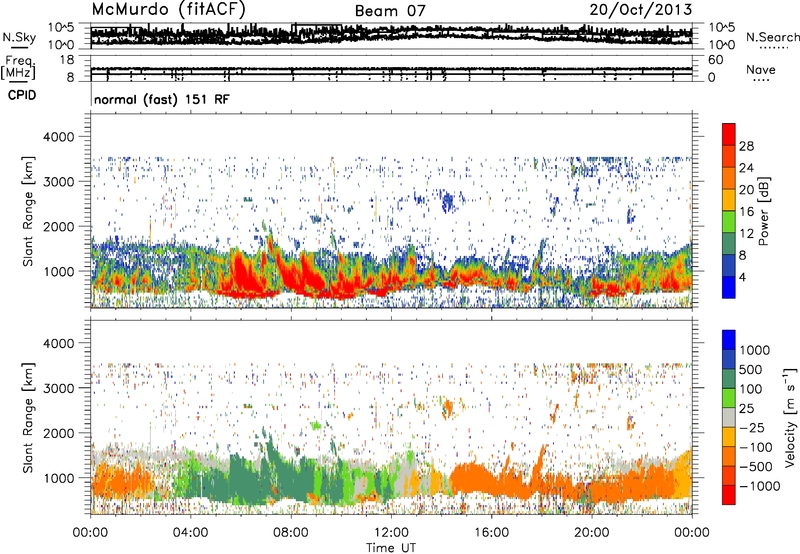Select the Slant Range label of velocity panel
This screenshot has height=554, width=800.
click(28, 417)
